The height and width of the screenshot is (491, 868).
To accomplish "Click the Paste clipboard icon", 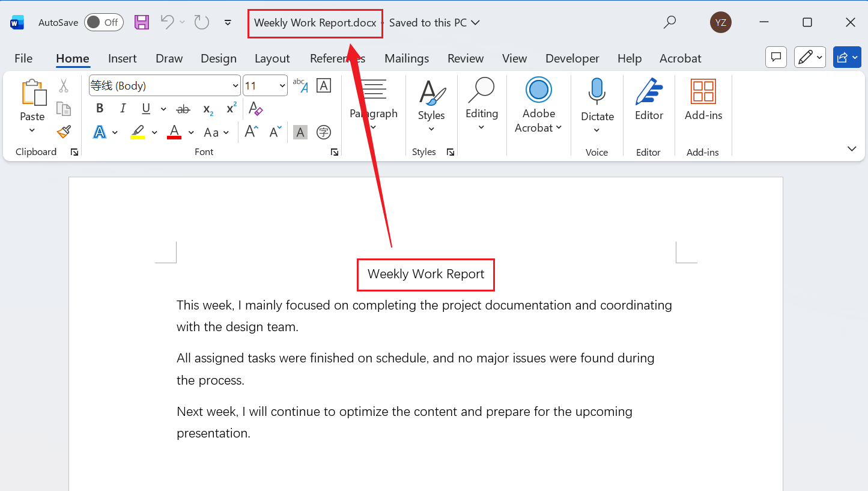I will tap(33, 94).
